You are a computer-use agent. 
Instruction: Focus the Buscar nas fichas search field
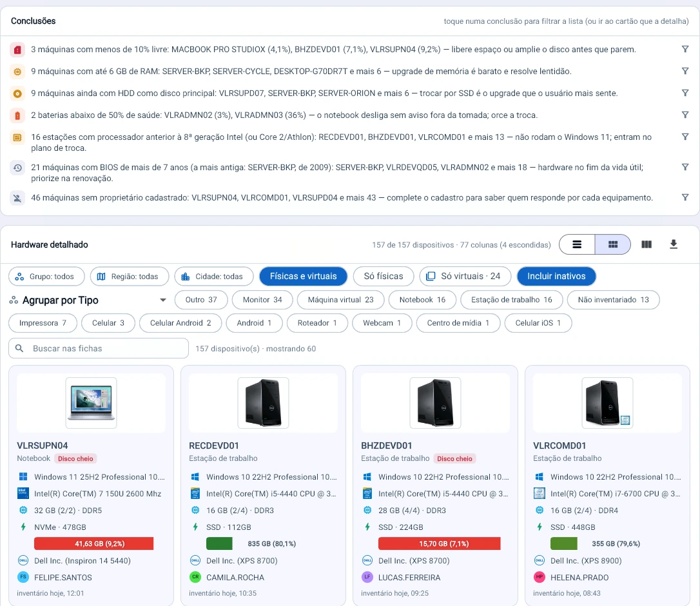tap(99, 348)
